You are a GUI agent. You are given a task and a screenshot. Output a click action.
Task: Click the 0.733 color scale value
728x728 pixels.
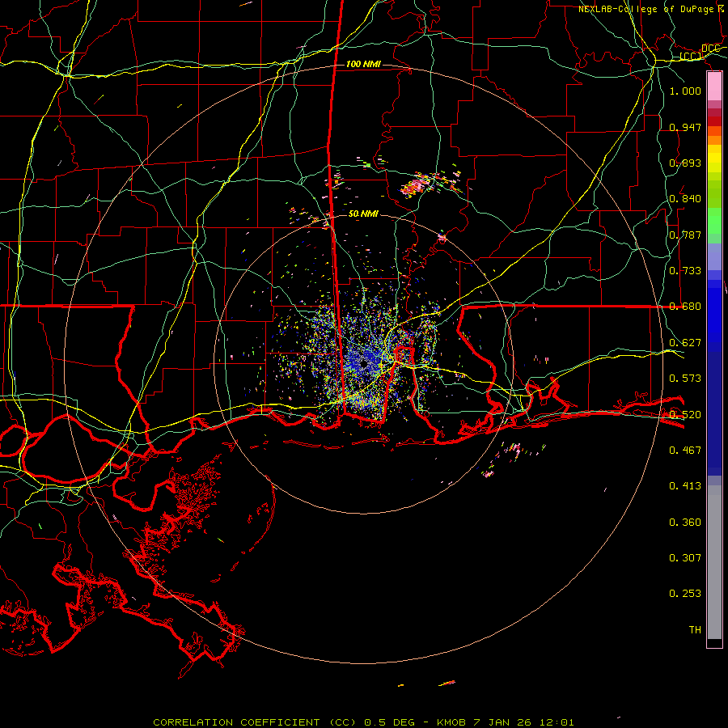685,271
